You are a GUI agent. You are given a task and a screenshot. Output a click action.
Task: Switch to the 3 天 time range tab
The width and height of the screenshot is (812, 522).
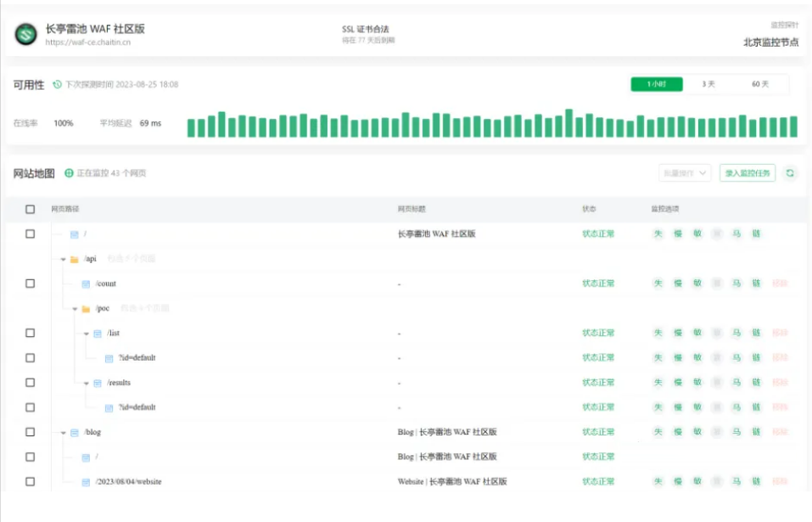(x=708, y=84)
